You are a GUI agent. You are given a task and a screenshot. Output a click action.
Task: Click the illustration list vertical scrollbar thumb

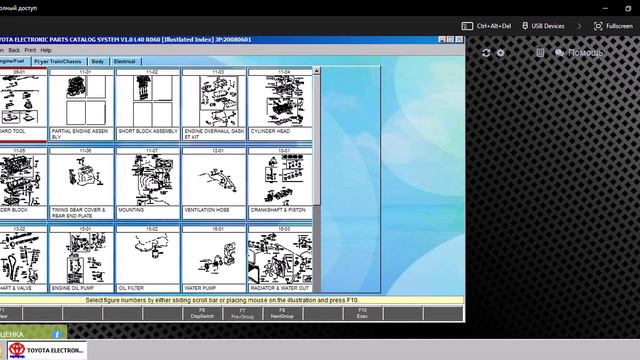tap(317, 140)
